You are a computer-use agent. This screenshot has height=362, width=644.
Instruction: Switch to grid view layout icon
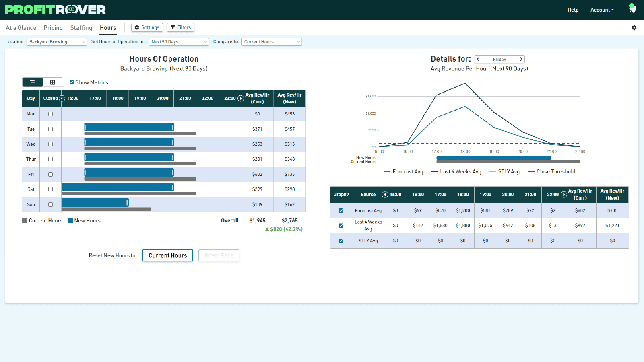53,82
